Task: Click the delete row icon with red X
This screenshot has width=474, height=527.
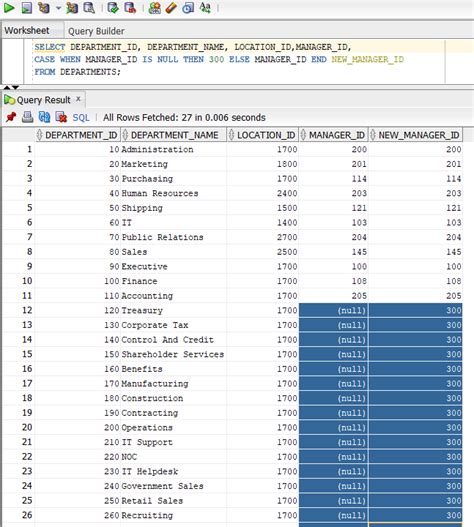Action: 61,117
